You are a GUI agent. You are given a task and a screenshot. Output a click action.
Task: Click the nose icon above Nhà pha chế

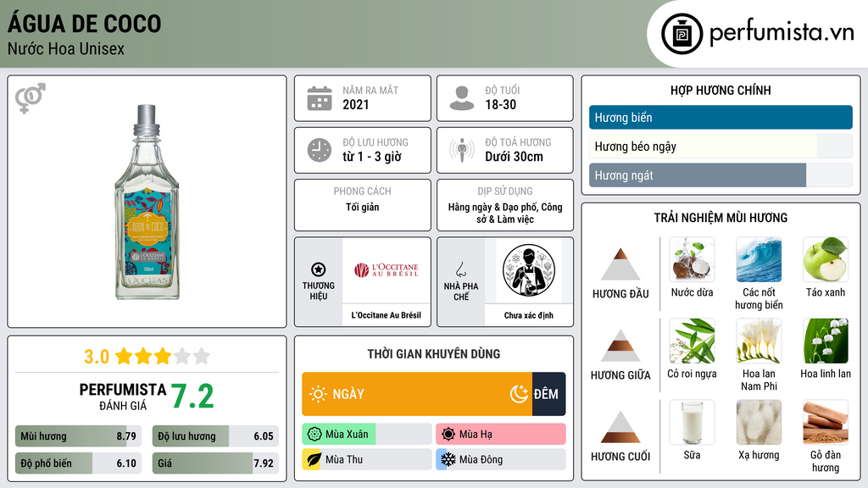click(x=460, y=269)
